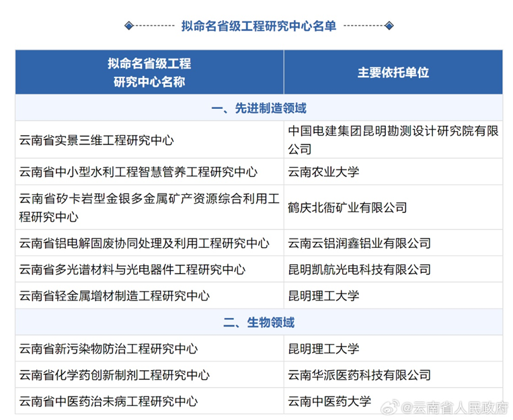513x420 pixels.
Task: Click the 中国电建集团昆明勘测设计研究院有限公司 cell
Action: coord(393,140)
